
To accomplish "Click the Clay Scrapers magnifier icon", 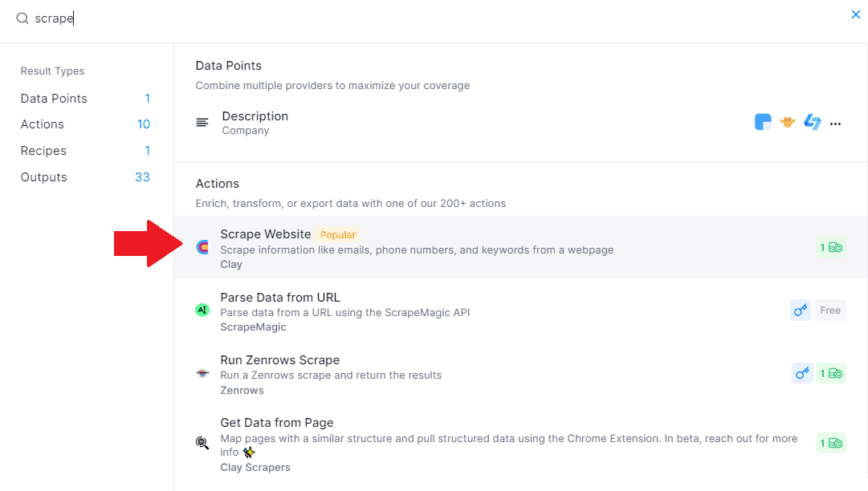I will (202, 443).
